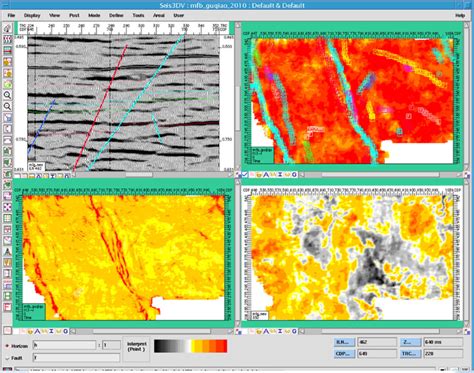This screenshot has width=474, height=373.
Task: Click the small number field right of Horizon
Action: pos(111,345)
